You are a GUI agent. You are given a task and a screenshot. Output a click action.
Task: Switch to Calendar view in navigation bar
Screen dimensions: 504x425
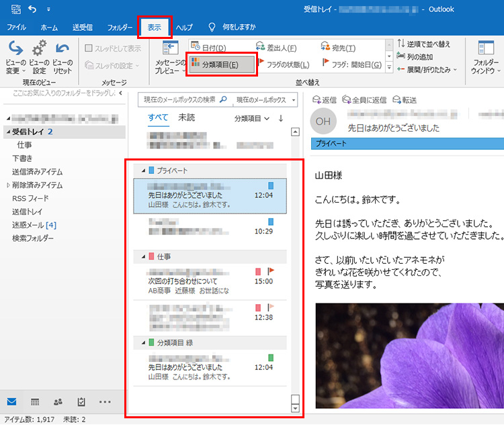click(x=35, y=402)
